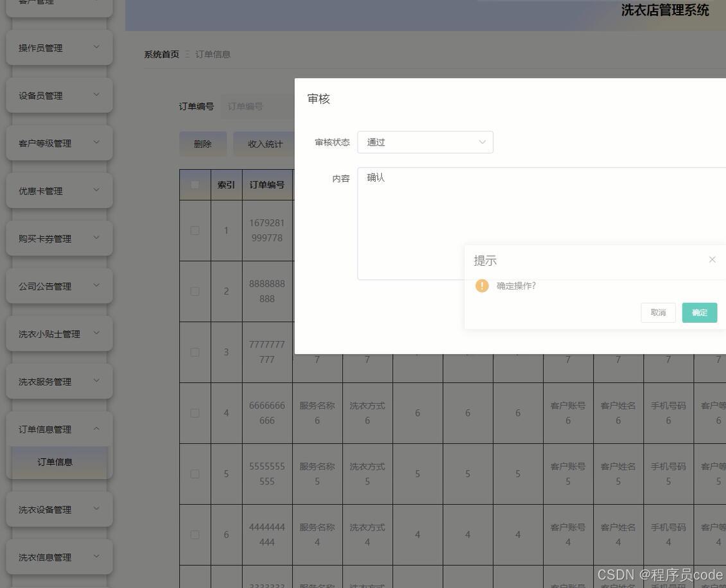This screenshot has height=588, width=726.
Task: Click the 客户姓名4 cell
Action: point(618,535)
